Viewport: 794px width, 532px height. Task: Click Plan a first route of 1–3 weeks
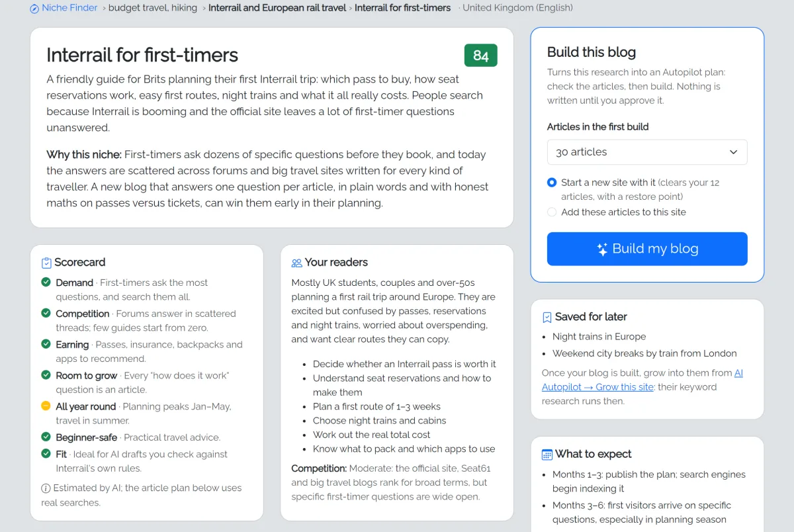click(x=376, y=406)
